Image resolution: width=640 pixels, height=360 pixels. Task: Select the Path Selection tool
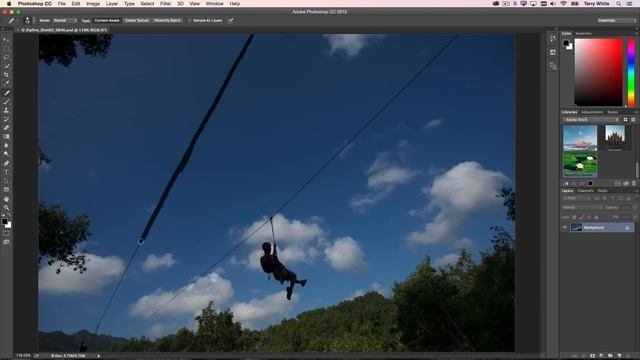pyautogui.click(x=6, y=181)
